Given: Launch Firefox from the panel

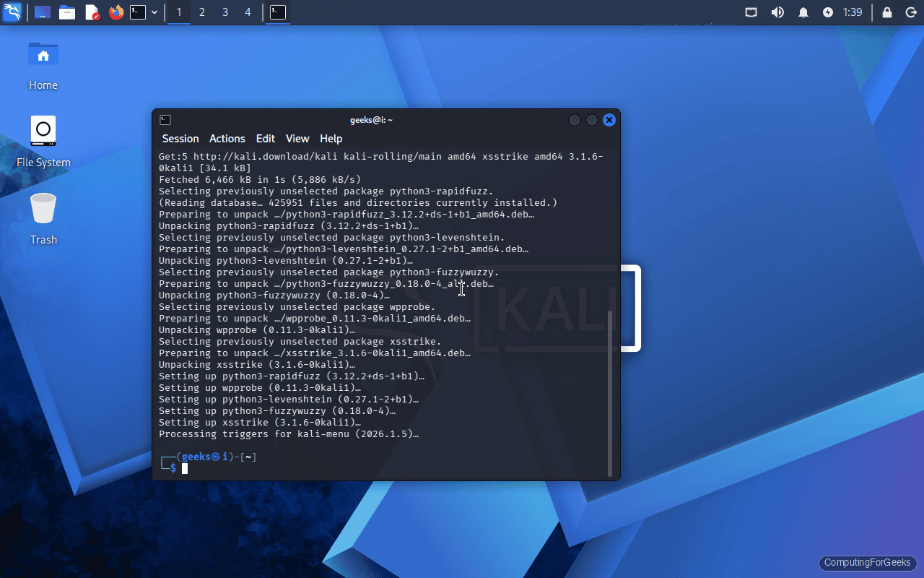Looking at the screenshot, I should (x=115, y=12).
